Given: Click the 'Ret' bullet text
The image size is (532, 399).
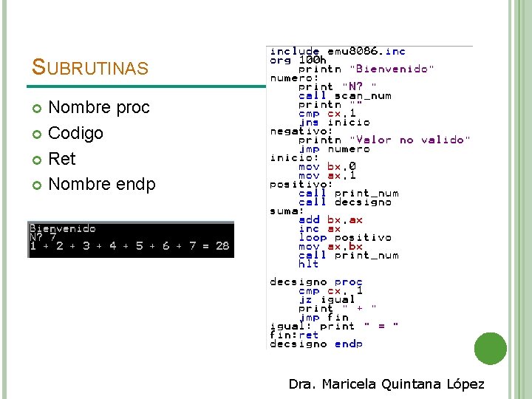Looking at the screenshot, I should pyautogui.click(x=62, y=158).
